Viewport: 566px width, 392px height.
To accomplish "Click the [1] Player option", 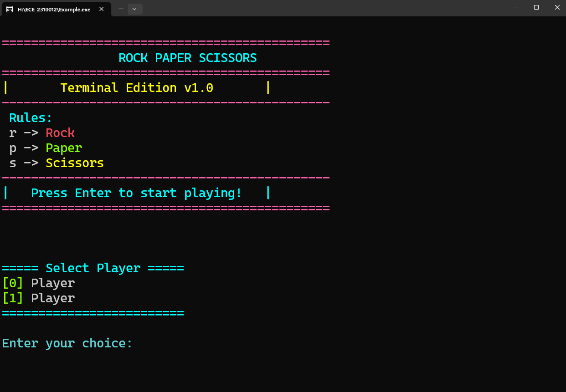I will [39, 298].
